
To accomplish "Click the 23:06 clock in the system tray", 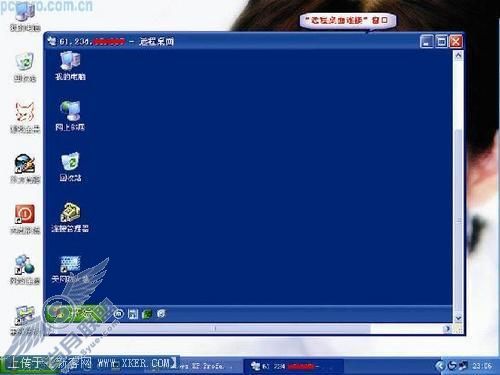I will click(x=481, y=366).
